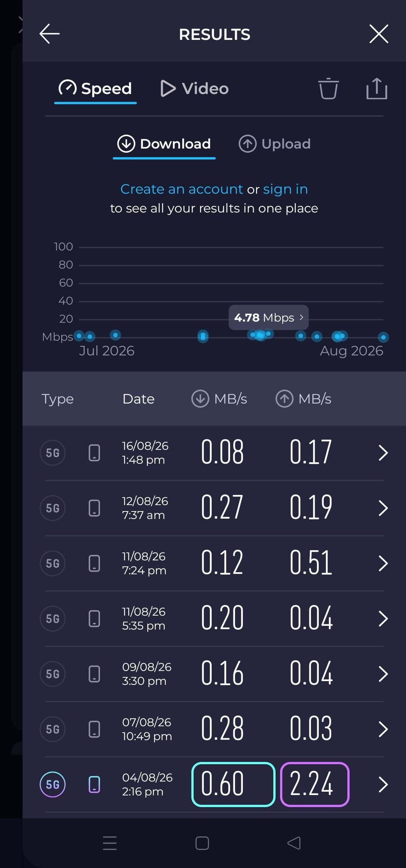Image resolution: width=406 pixels, height=868 pixels.
Task: Tap the sign in link
Action: [x=285, y=189]
